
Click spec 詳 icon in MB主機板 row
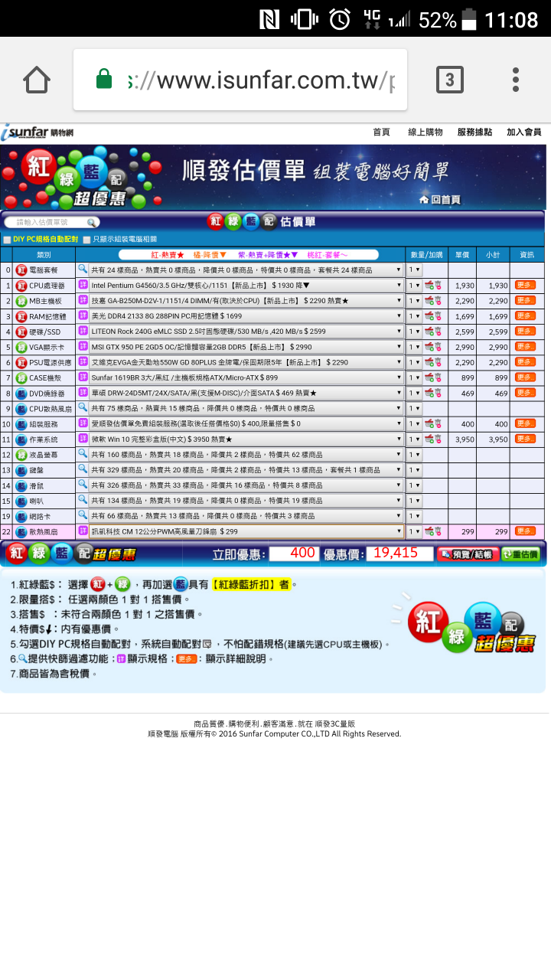pyautogui.click(x=83, y=300)
